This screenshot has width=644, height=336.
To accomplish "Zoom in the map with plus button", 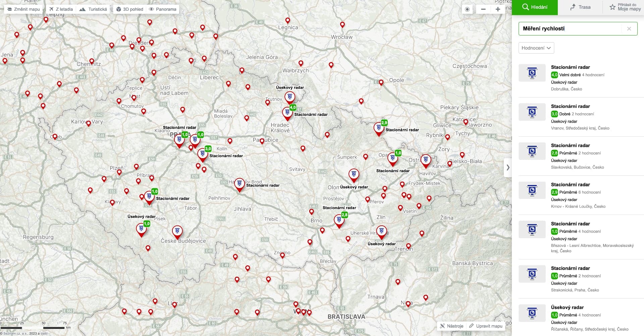I will click(x=498, y=9).
